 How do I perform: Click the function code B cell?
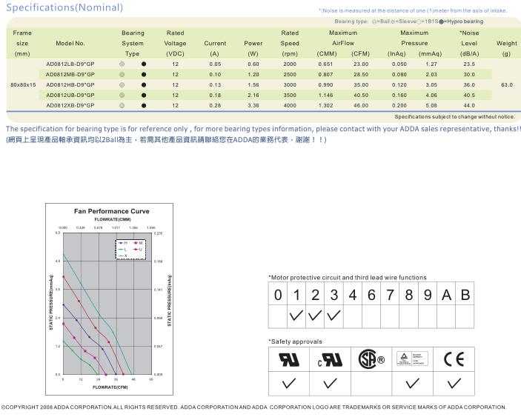coord(465,295)
